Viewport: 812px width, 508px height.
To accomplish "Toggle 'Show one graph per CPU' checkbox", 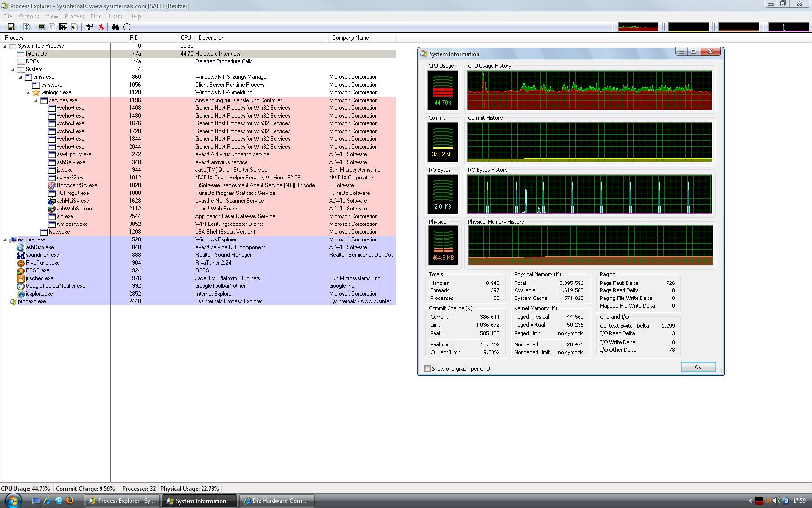I will 427,369.
